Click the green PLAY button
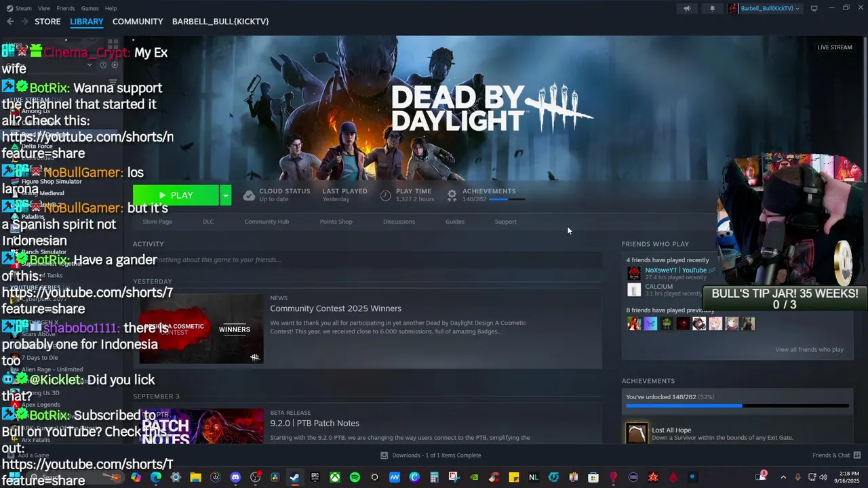Image resolution: width=868 pixels, height=488 pixels. pos(176,195)
